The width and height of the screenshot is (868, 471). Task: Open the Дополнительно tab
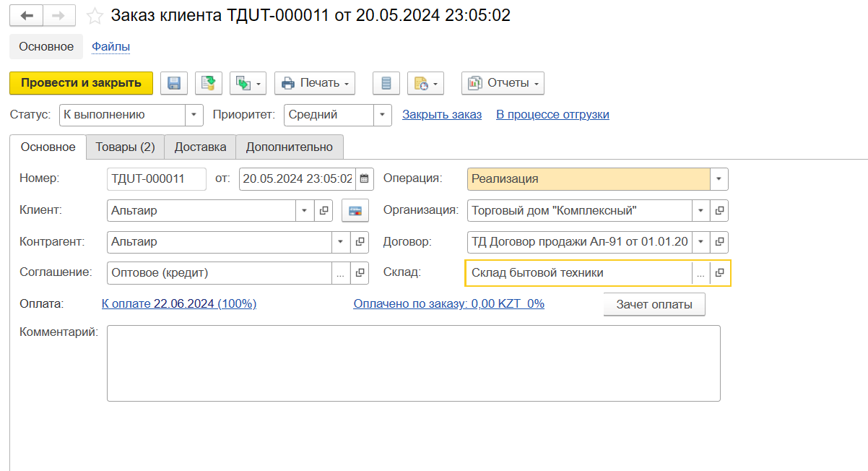tap(290, 147)
